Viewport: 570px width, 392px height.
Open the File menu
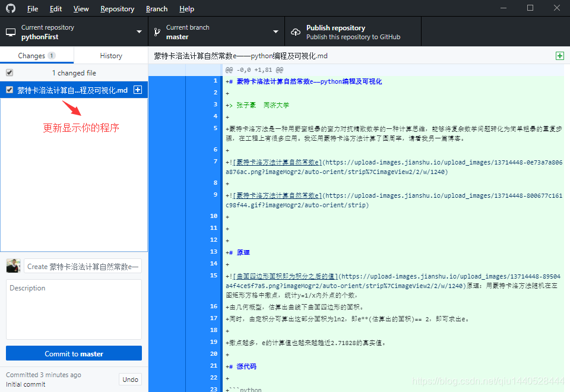pos(33,9)
